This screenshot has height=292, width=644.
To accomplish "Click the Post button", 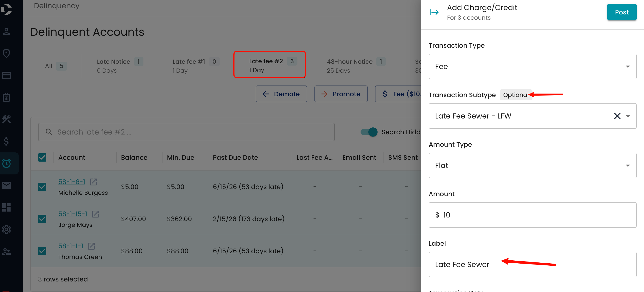I will (x=622, y=12).
